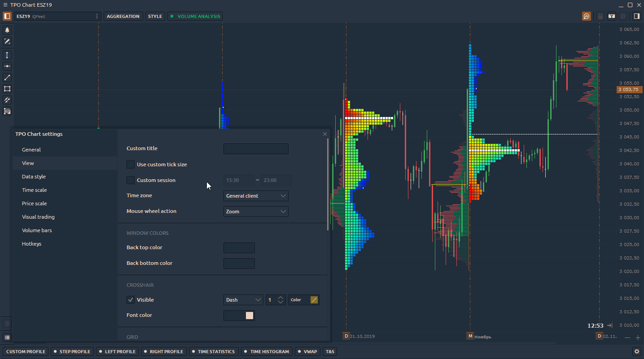Click the mouse trading icon in the top toolbar
Image resolution: width=644 pixels, height=359 pixels.
pyautogui.click(x=600, y=16)
